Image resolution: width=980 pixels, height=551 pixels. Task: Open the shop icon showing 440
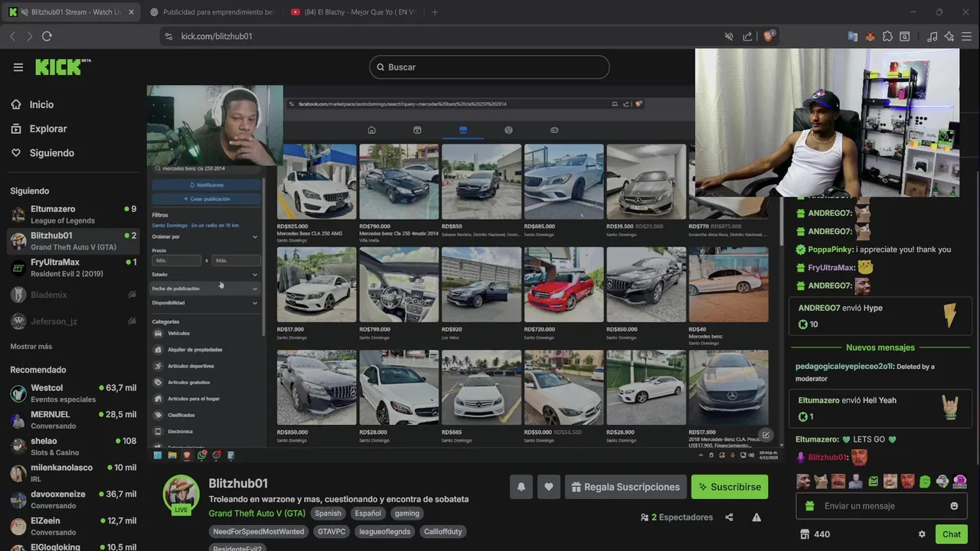coord(814,534)
